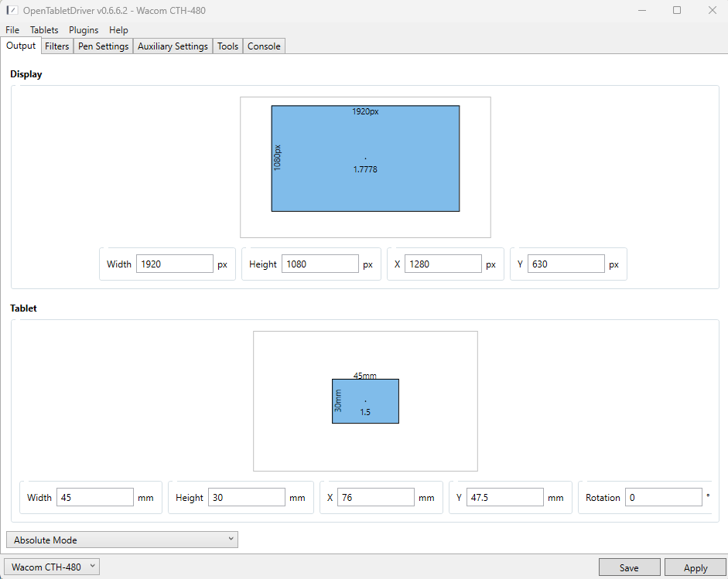Open the File menu
This screenshot has width=728, height=579.
point(12,30)
